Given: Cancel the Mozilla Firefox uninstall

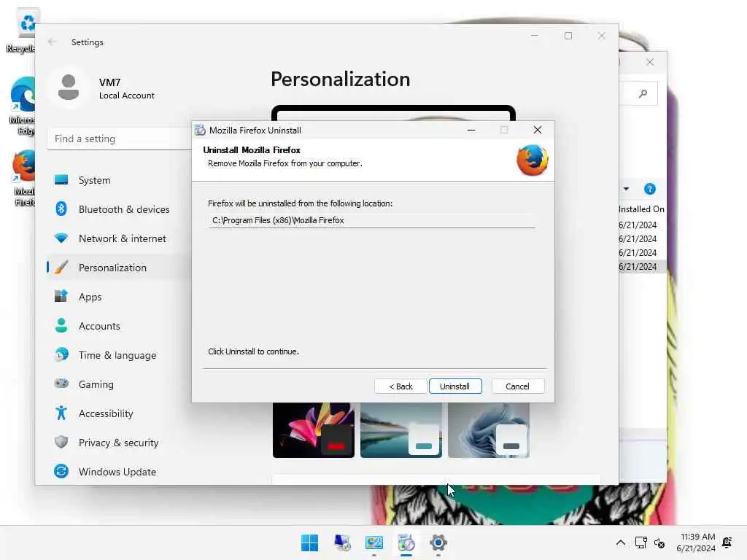Looking at the screenshot, I should tap(517, 386).
